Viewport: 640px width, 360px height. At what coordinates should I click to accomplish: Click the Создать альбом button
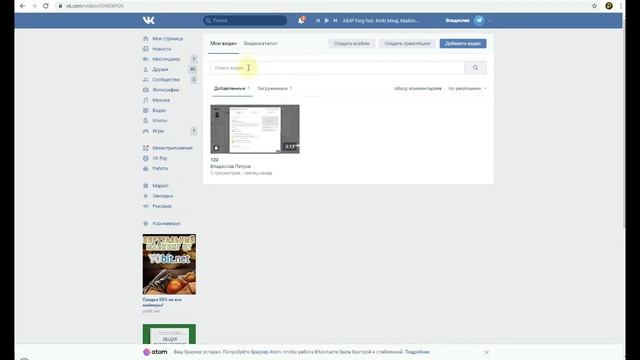351,43
